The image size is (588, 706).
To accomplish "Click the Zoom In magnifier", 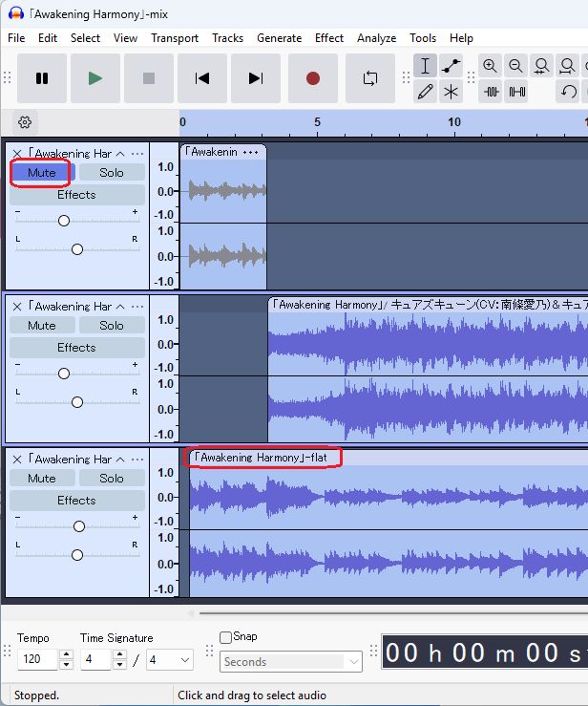I will tap(490, 66).
